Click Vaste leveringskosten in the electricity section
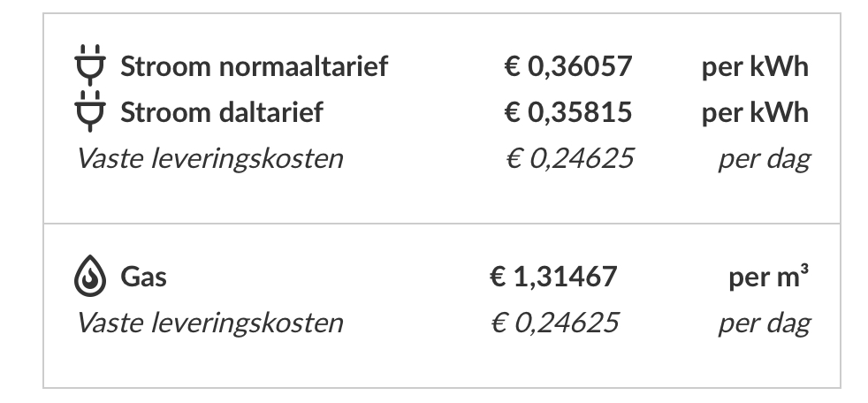 click(209, 159)
